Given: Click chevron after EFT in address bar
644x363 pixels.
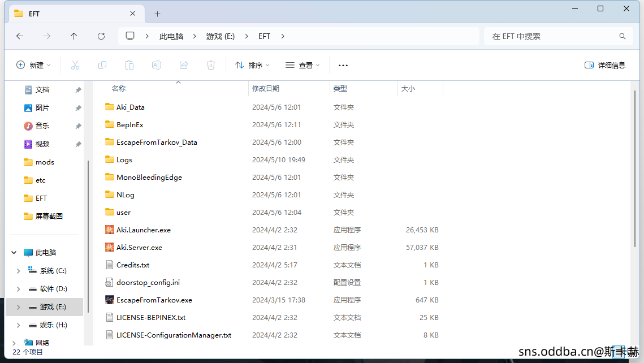Looking at the screenshot, I should pyautogui.click(x=283, y=36).
